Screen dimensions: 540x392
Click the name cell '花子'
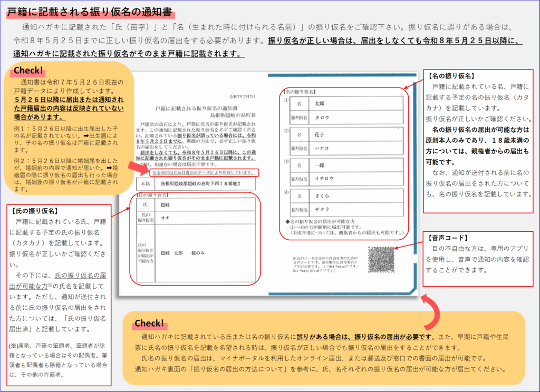click(x=356, y=134)
